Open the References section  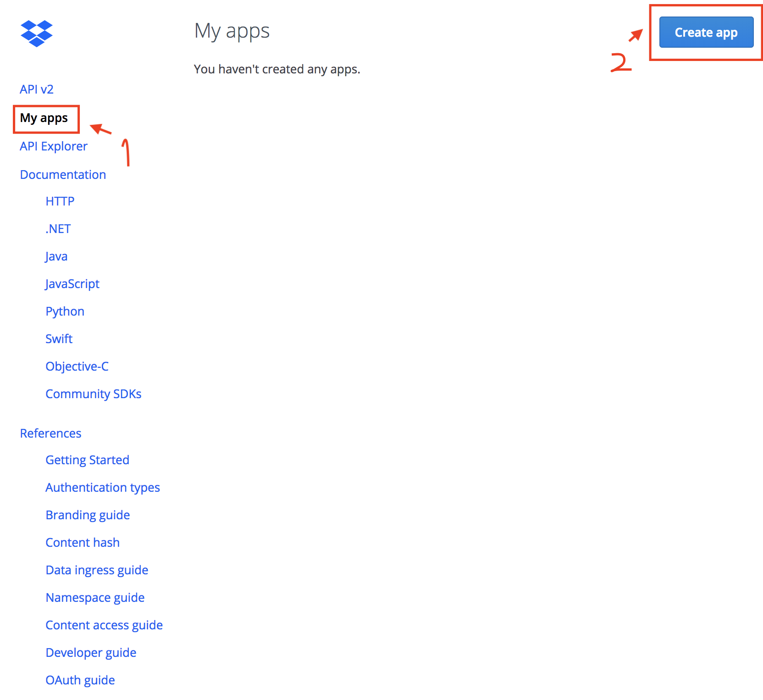[x=50, y=433]
